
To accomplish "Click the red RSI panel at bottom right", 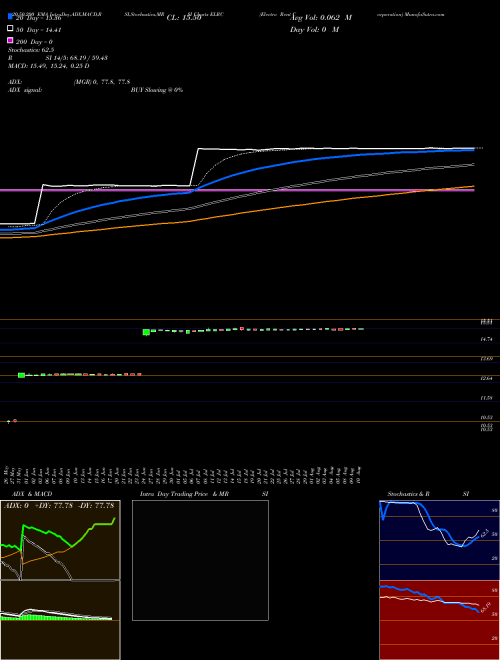I will point(439,620).
